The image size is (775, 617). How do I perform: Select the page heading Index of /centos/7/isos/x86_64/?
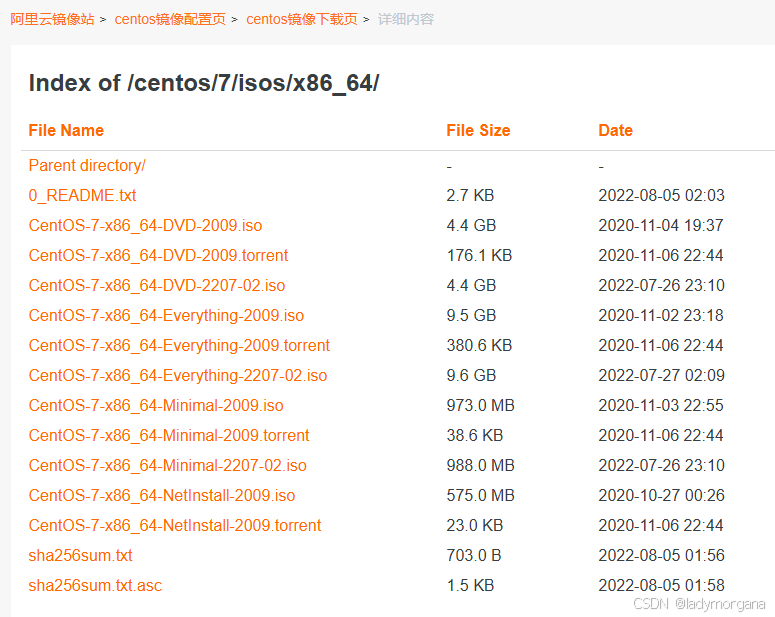pos(204,83)
